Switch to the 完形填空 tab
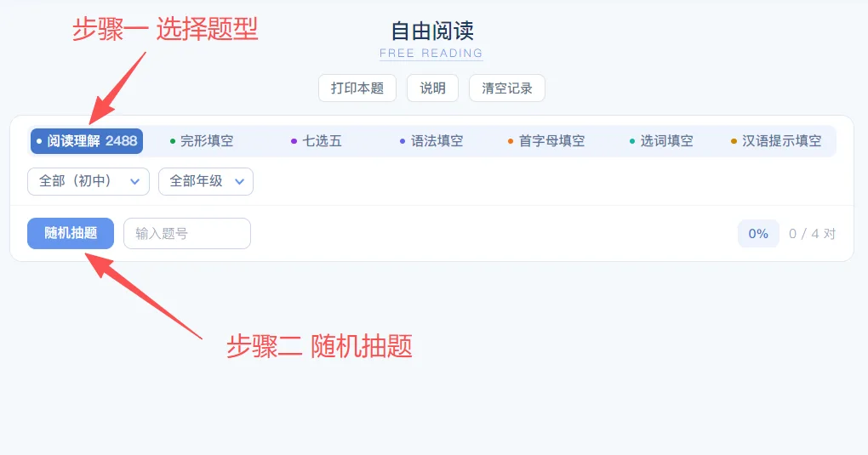 tap(202, 141)
